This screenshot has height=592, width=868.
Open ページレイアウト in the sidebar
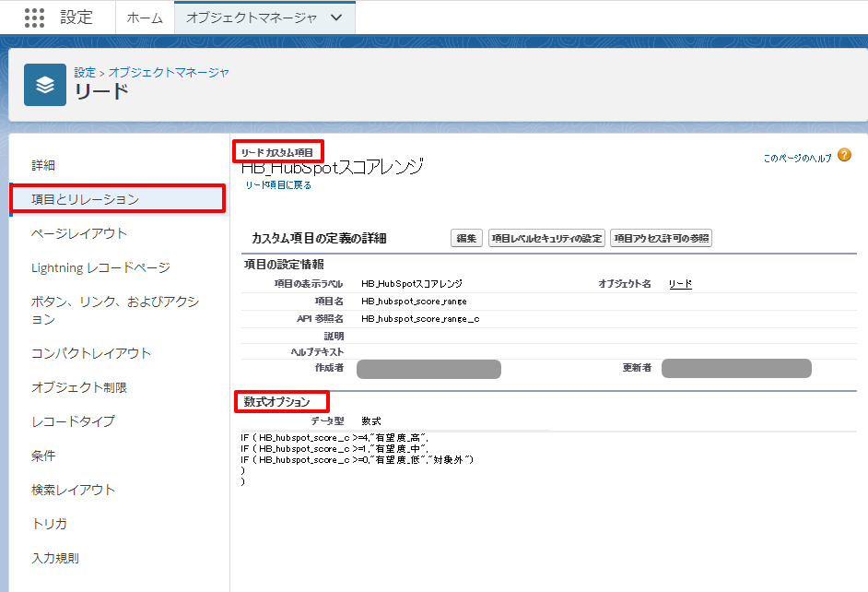79,233
